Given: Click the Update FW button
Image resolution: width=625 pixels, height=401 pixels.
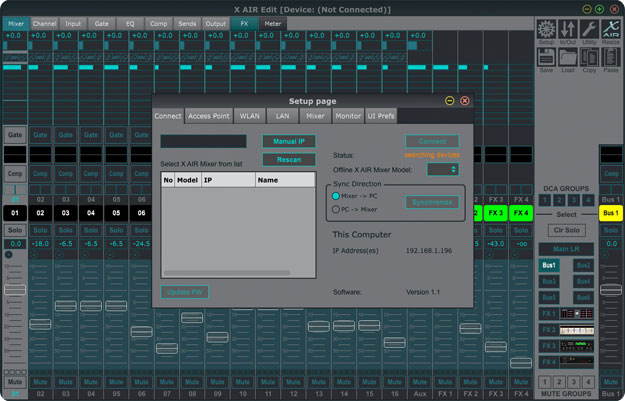Looking at the screenshot, I should coord(185,292).
